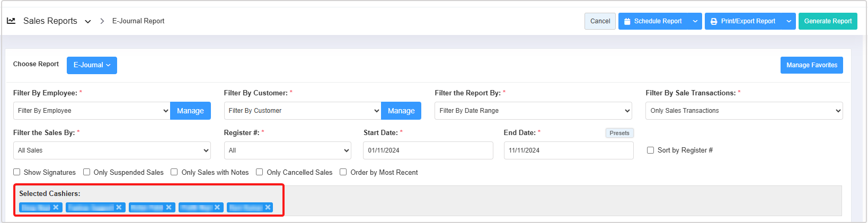The width and height of the screenshot is (868, 223).
Task: Remove the fourth selected cashier tag
Action: click(217, 207)
